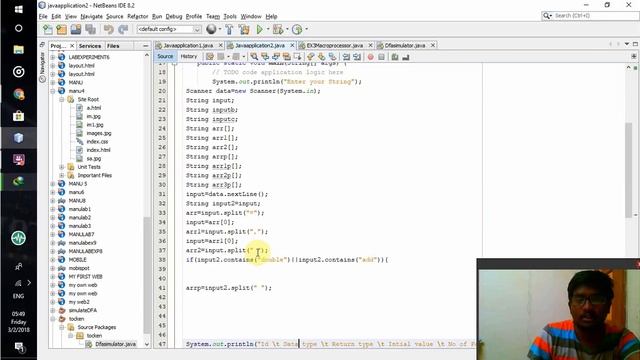
Task: Click the History view button
Action: pyautogui.click(x=189, y=57)
